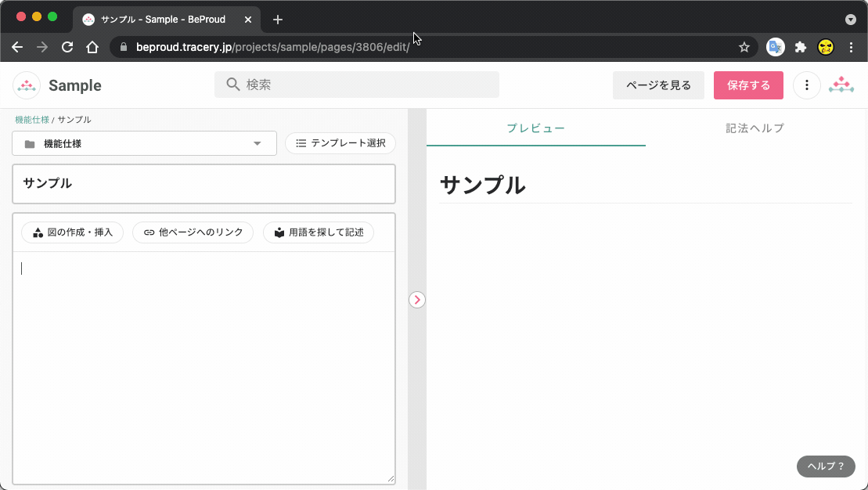Open the kebab menu next to 保存する
The width and height of the screenshot is (868, 490).
coord(807,85)
